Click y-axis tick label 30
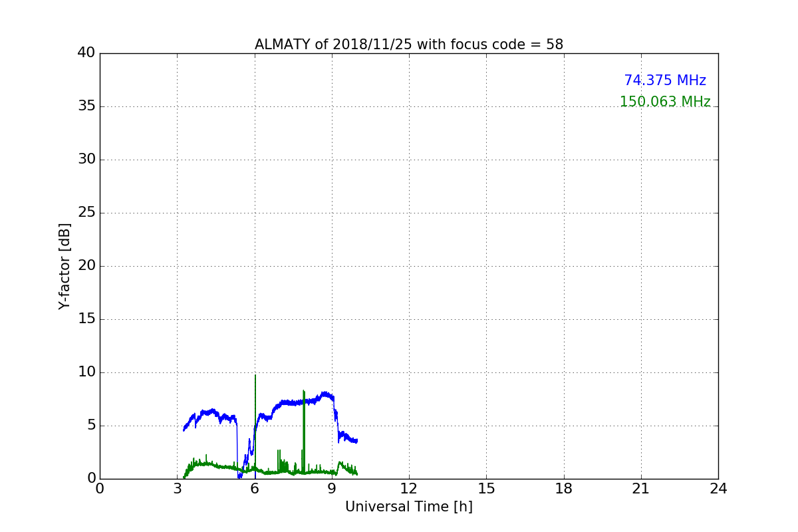798x532 pixels. (86, 160)
